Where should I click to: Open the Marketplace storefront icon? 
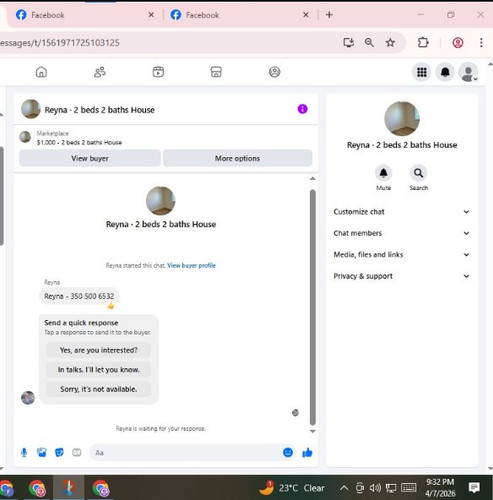pyautogui.click(x=216, y=72)
